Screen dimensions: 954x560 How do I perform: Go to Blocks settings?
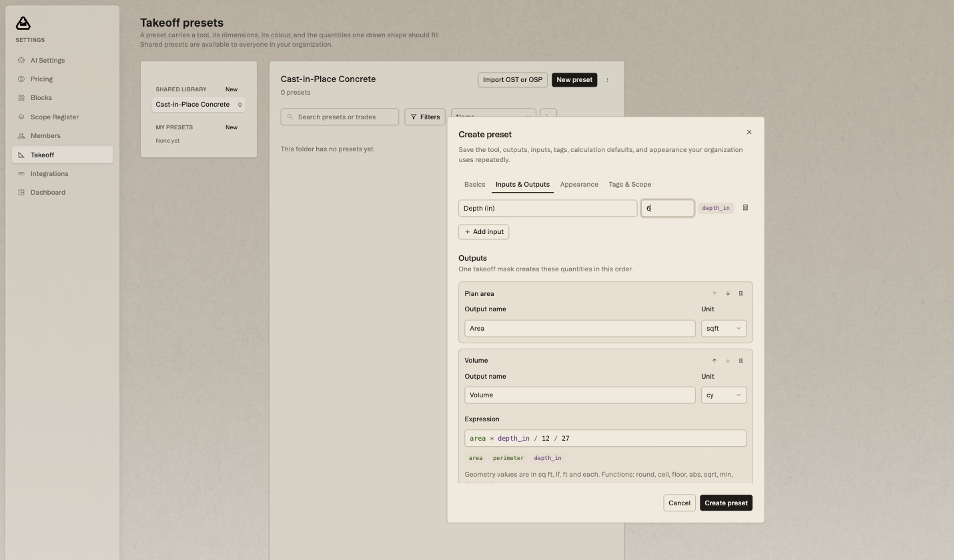coord(62,97)
